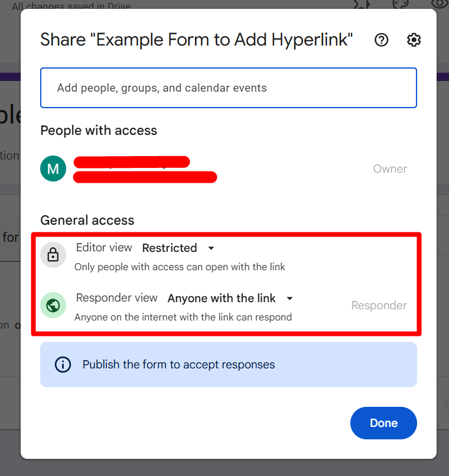The width and height of the screenshot is (449, 476).
Task: Click Publish the form to accept responses
Action: pos(180,364)
